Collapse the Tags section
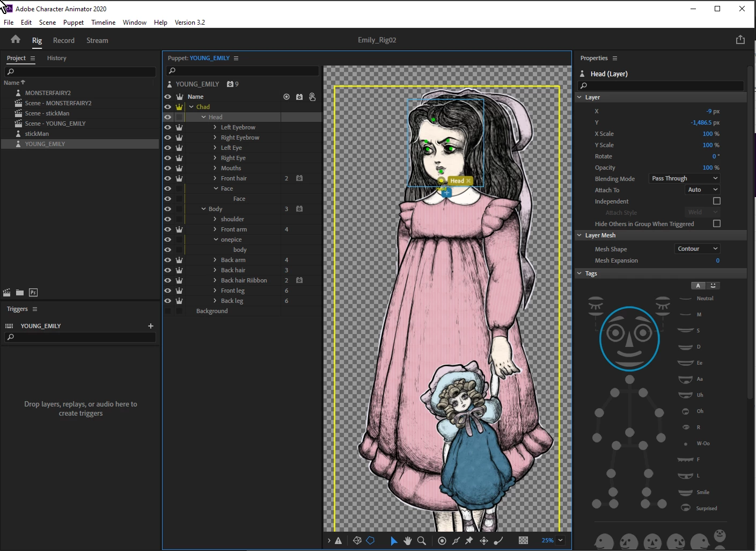 click(x=579, y=273)
